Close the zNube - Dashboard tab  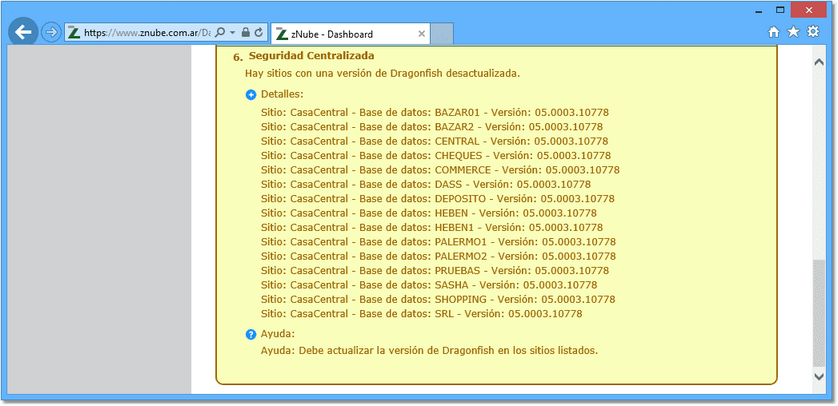pos(421,34)
